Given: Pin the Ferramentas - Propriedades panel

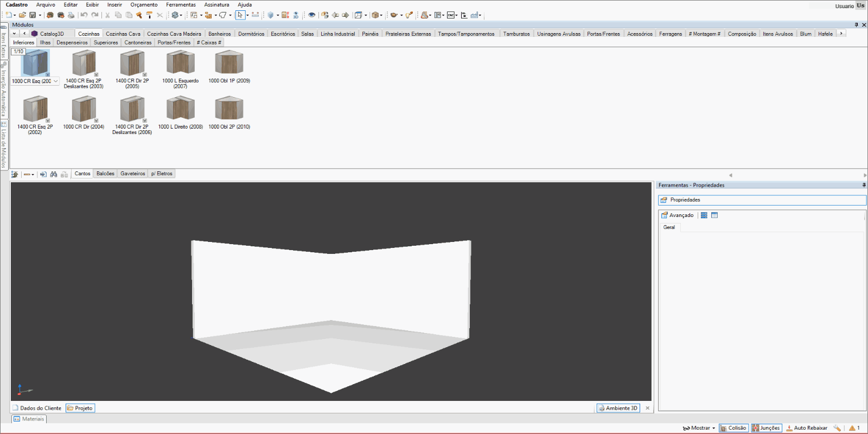Looking at the screenshot, I should (864, 185).
